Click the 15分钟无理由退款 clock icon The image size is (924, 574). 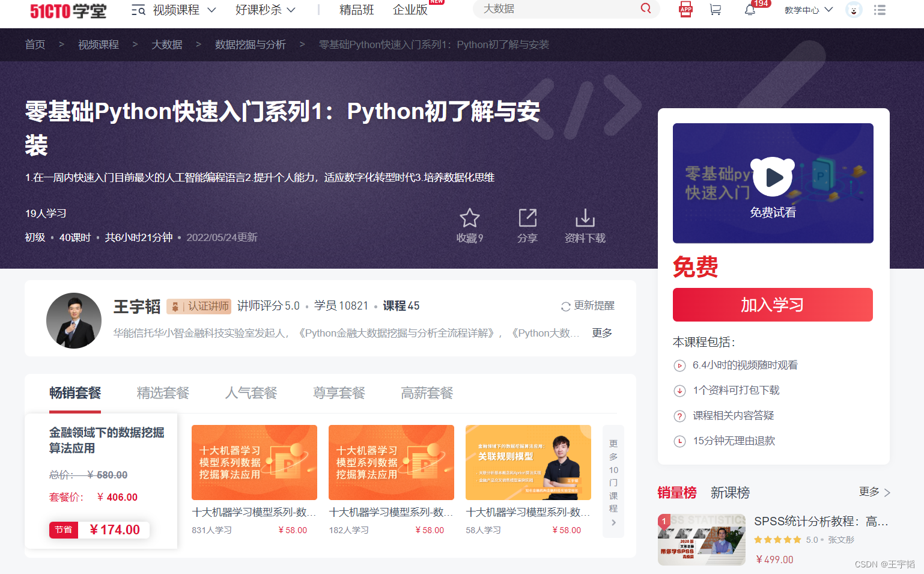(679, 441)
